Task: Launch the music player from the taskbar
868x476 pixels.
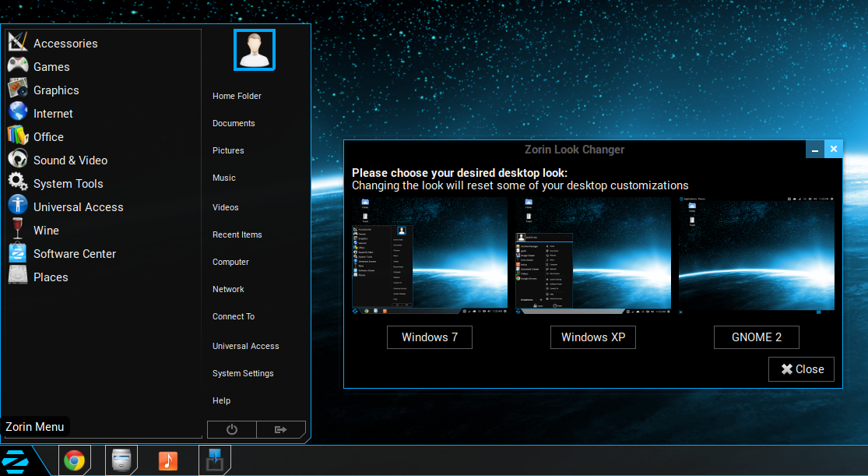Action: [168, 460]
